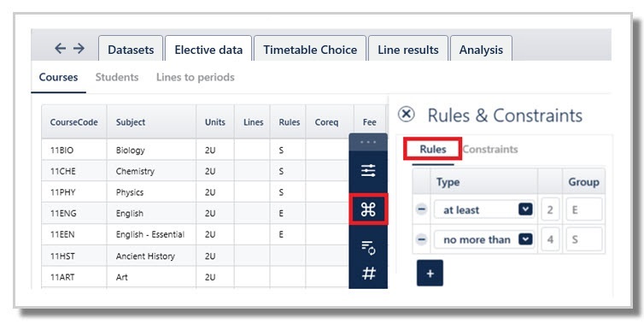Go to the Students sub-tab
The width and height of the screenshot is (644, 324).
(x=117, y=77)
